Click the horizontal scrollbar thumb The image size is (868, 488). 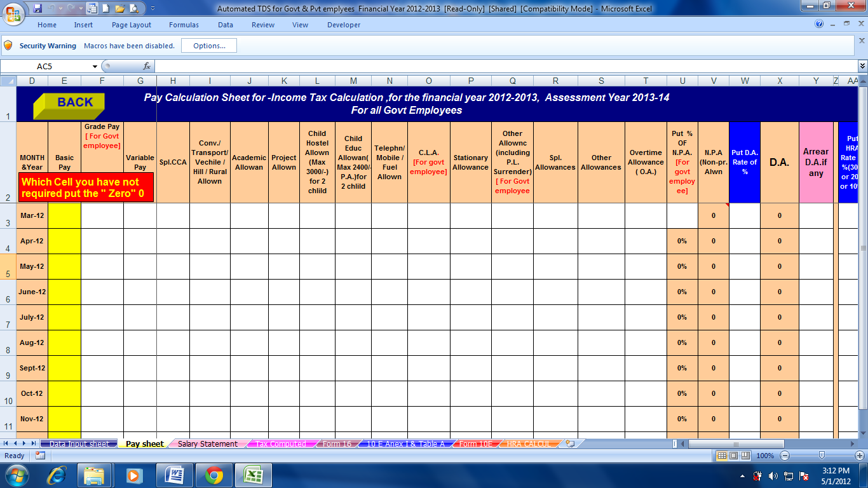pyautogui.click(x=736, y=444)
